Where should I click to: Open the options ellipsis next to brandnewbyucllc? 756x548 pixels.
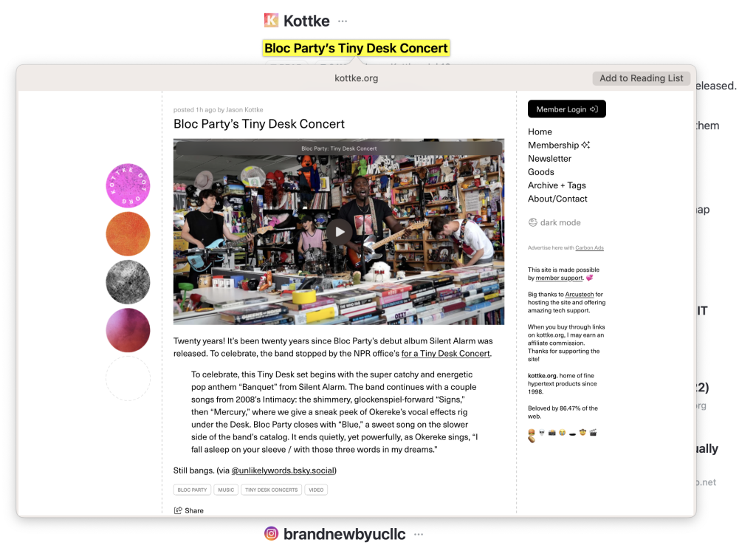click(419, 534)
